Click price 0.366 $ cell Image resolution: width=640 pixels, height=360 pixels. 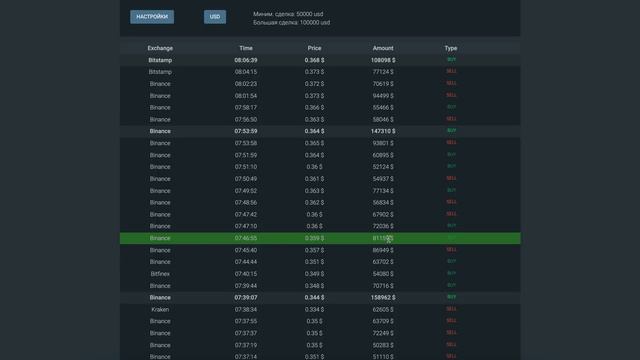point(314,108)
